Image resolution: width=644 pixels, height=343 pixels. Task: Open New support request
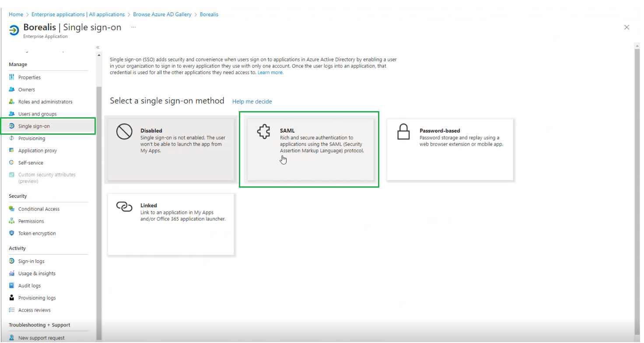[x=42, y=338]
